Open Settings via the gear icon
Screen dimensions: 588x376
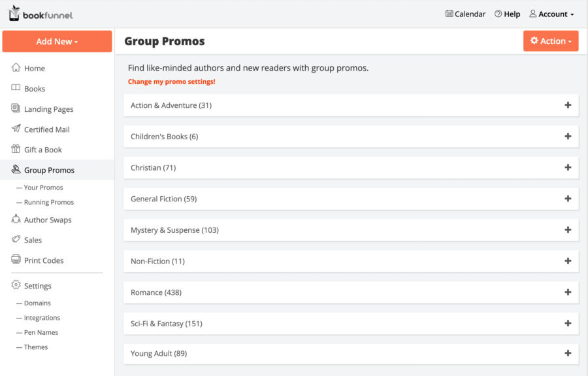16,285
